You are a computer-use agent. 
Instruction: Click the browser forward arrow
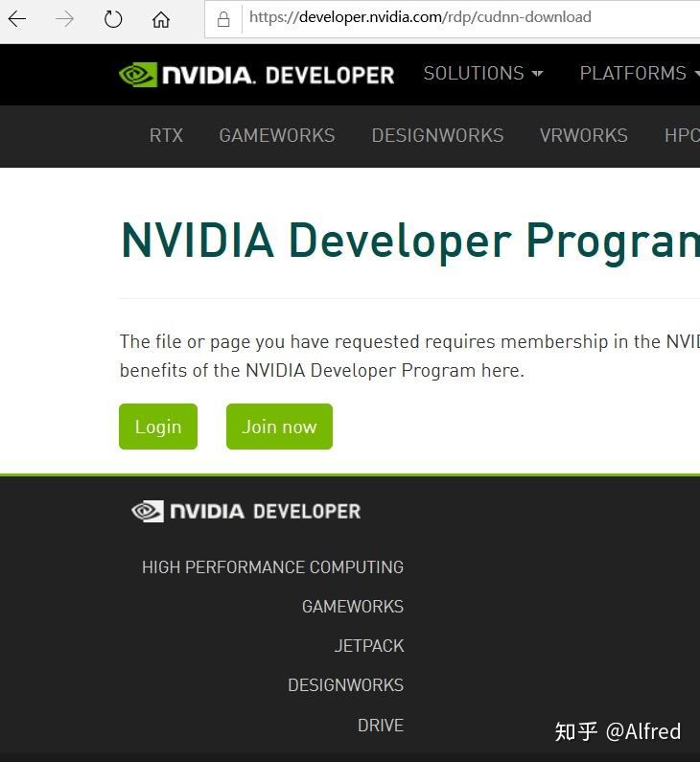tap(64, 19)
